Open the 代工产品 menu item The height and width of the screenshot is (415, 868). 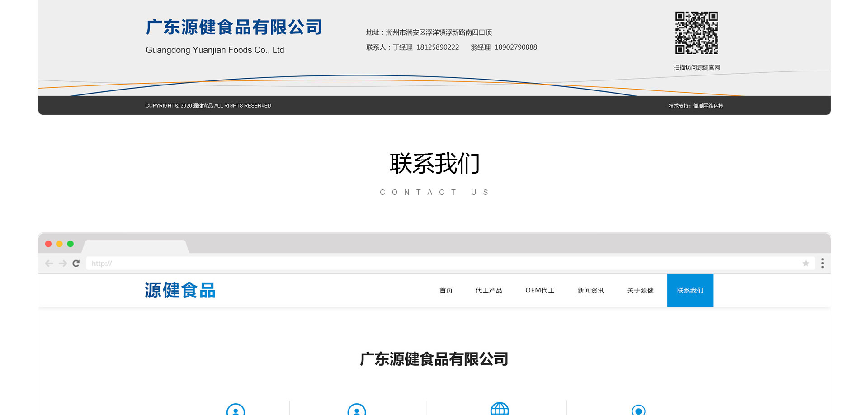(489, 290)
